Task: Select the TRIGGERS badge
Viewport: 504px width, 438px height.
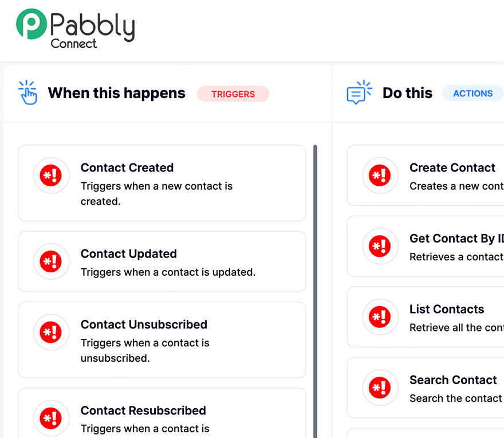Action: [233, 94]
